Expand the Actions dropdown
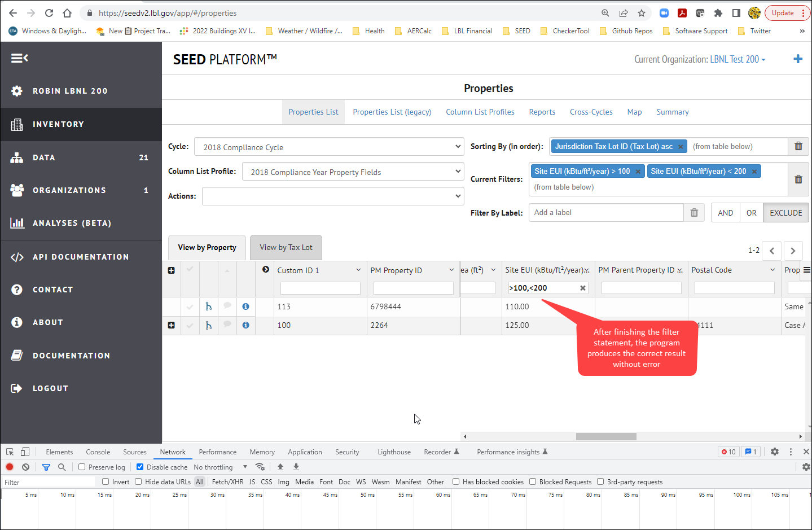This screenshot has width=812, height=530. click(x=332, y=196)
